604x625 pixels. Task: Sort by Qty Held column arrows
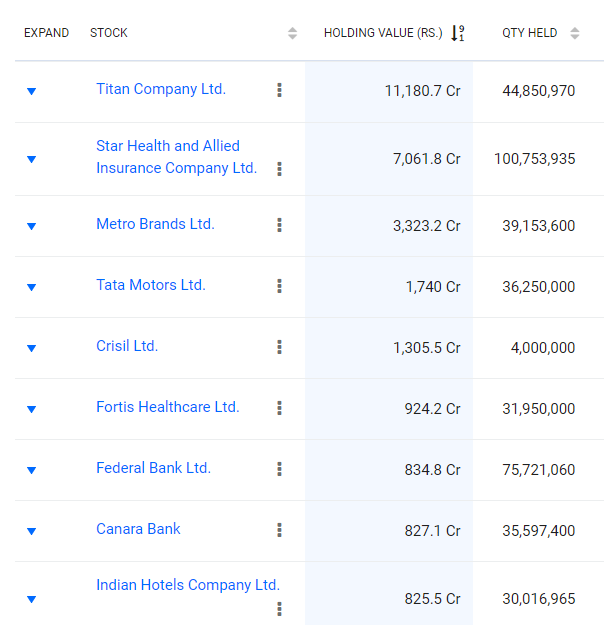click(x=575, y=33)
